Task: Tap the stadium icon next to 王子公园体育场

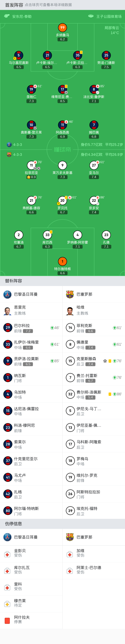Action: pyautogui.click(x=91, y=16)
